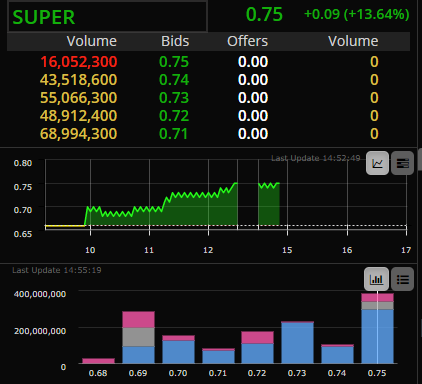Click the 0.68 volume bar
422x384 pixels.
pyautogui.click(x=98, y=361)
